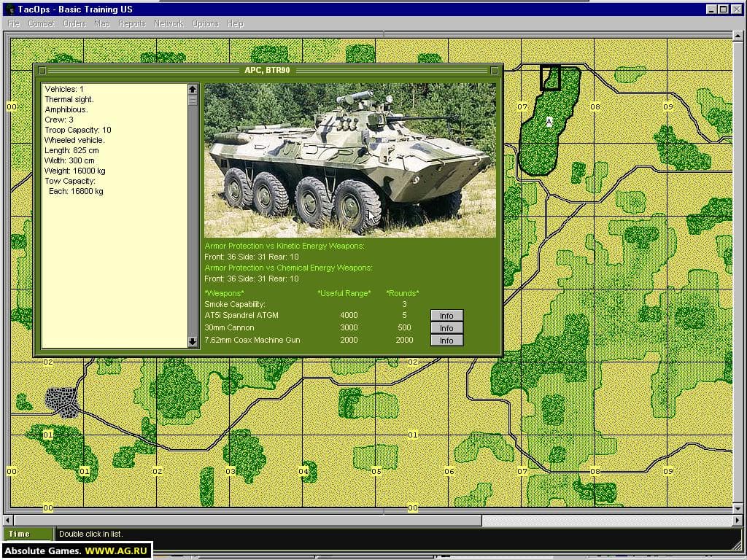
Task: Open the Orders menu
Action: point(74,23)
